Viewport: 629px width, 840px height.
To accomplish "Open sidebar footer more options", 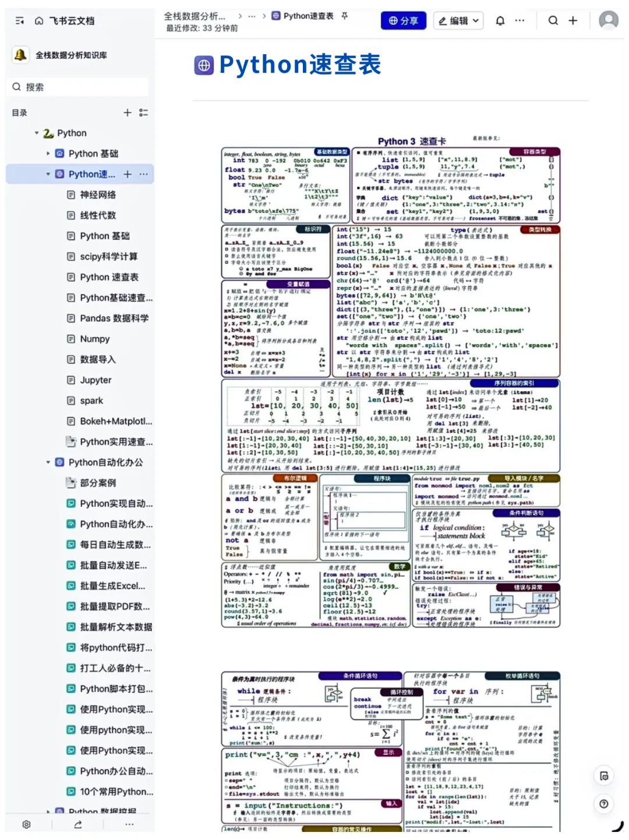I will click(129, 824).
